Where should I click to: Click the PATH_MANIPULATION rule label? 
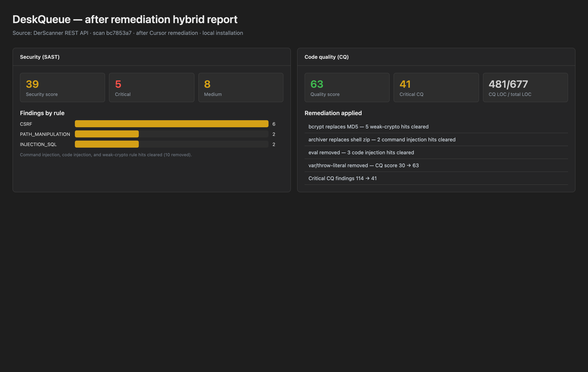45,134
